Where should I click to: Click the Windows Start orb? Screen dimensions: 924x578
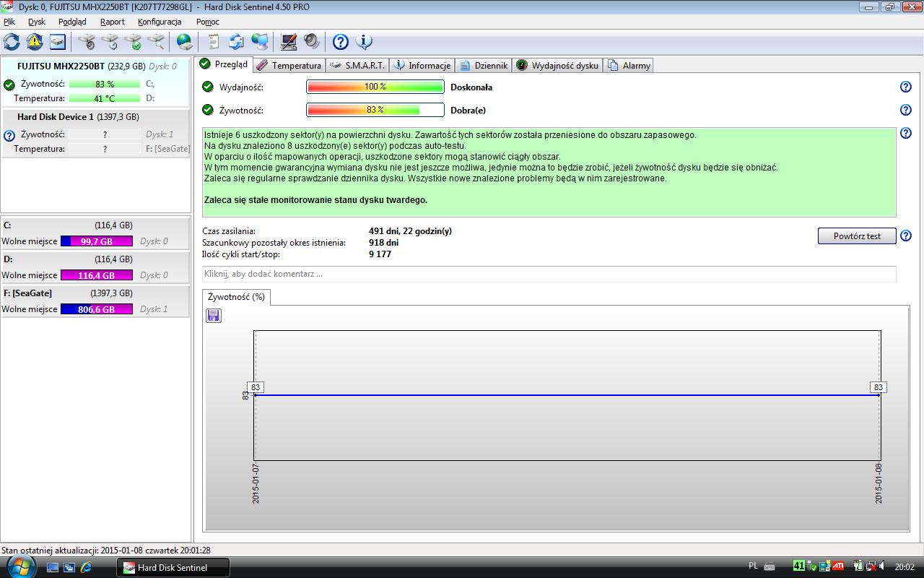pyautogui.click(x=22, y=566)
